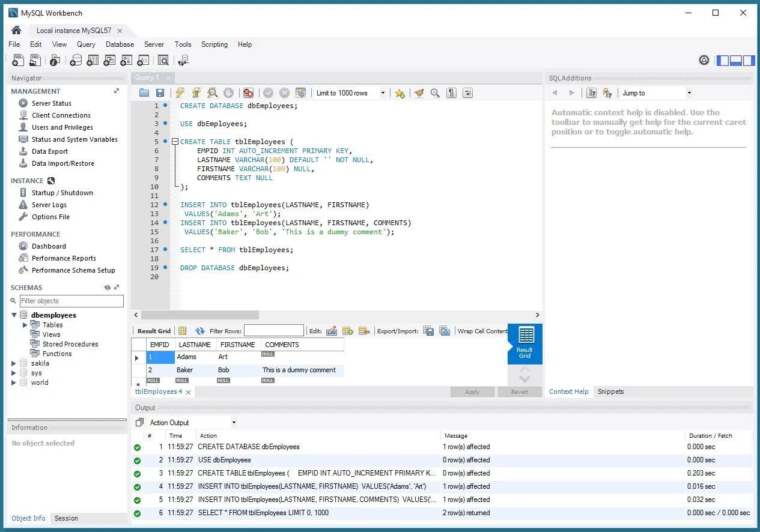Open the Database menu

(x=120, y=44)
